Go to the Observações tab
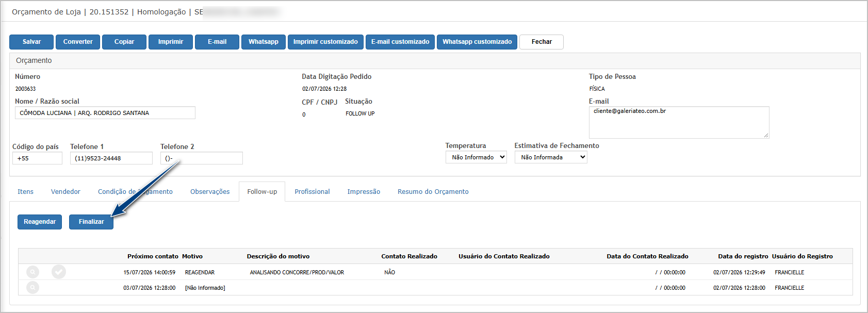This screenshot has height=313, width=868. 210,192
